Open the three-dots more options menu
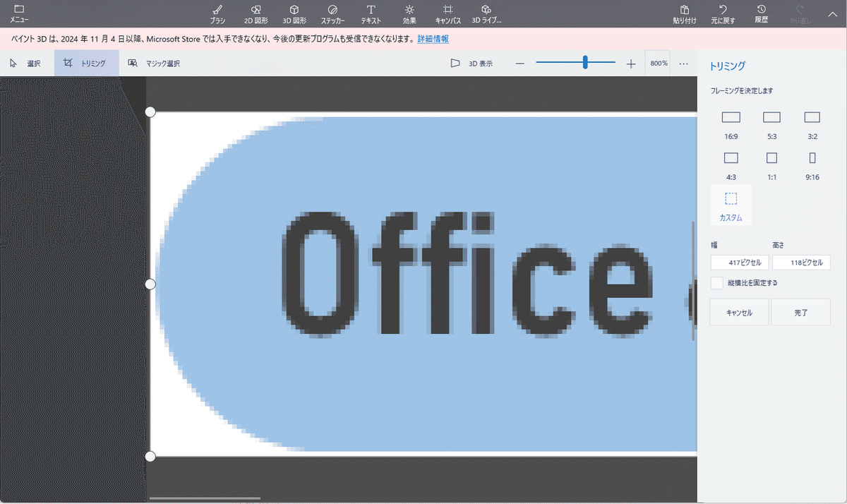 click(684, 64)
